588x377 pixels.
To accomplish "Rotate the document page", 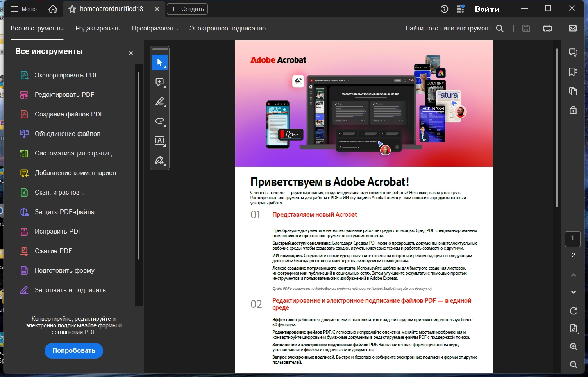I will (573, 311).
